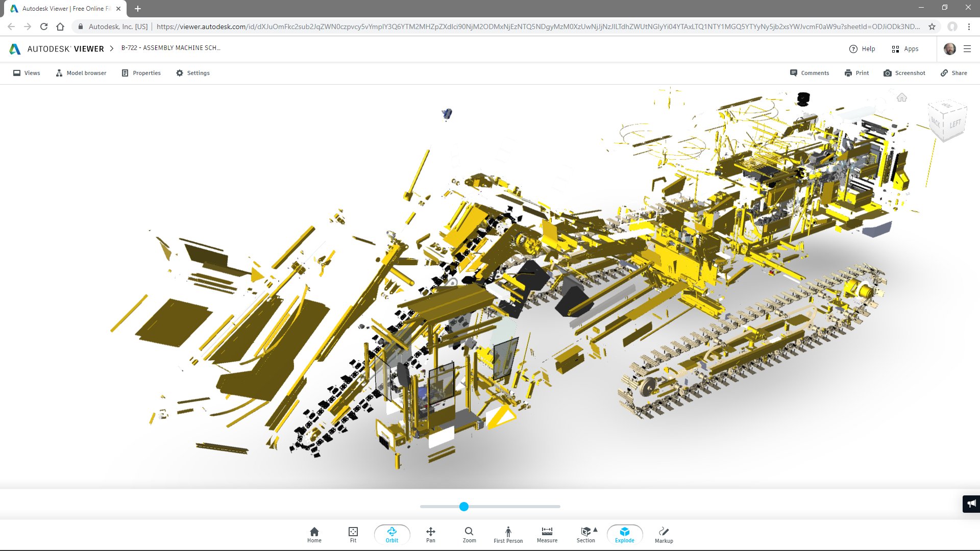Select the Zoom tool
The image size is (980, 551).
click(x=469, y=534)
